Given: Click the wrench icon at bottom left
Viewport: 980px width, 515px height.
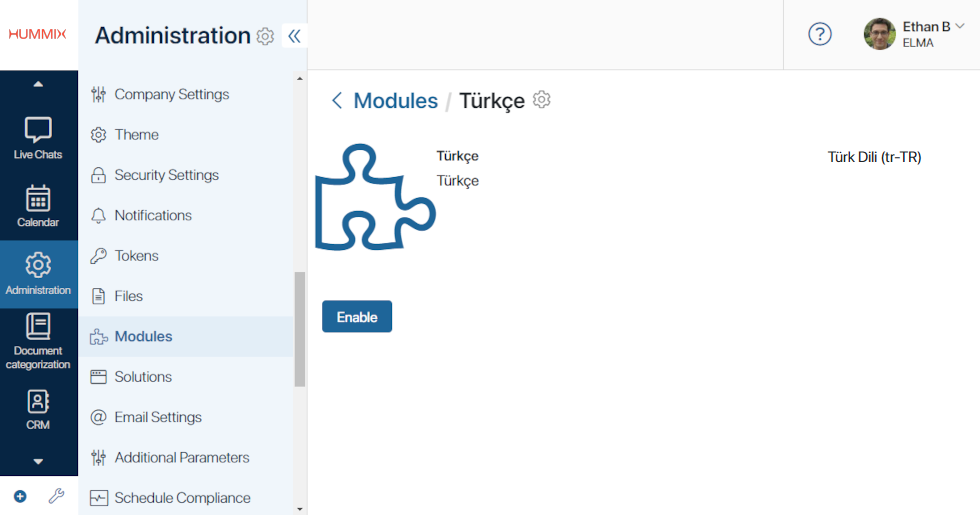Looking at the screenshot, I should [x=56, y=496].
